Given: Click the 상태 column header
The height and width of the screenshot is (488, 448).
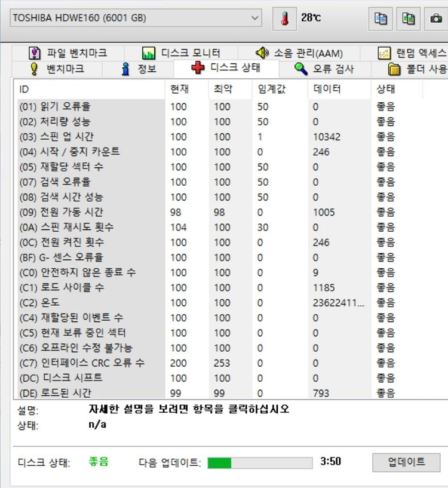Looking at the screenshot, I should (x=397, y=90).
